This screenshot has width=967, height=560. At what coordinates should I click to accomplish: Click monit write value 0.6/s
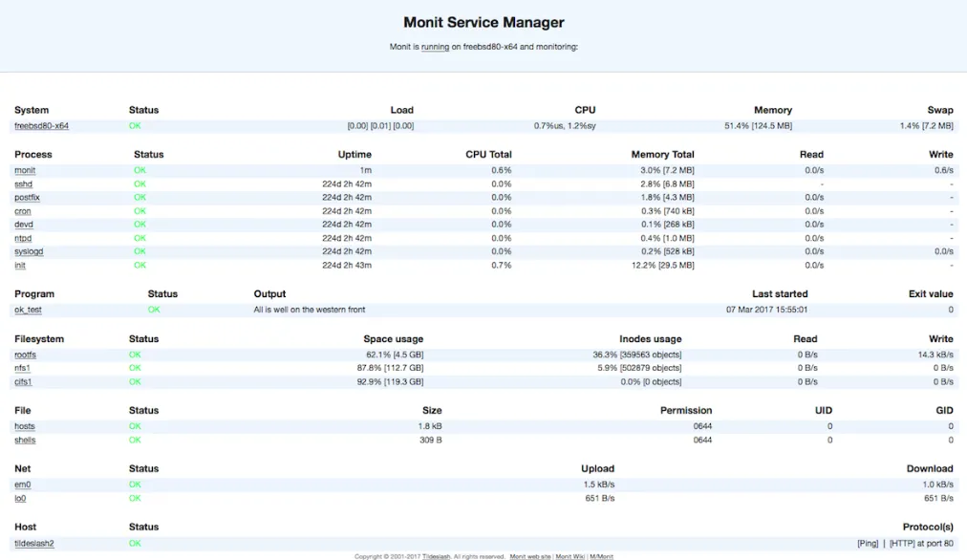[943, 170]
